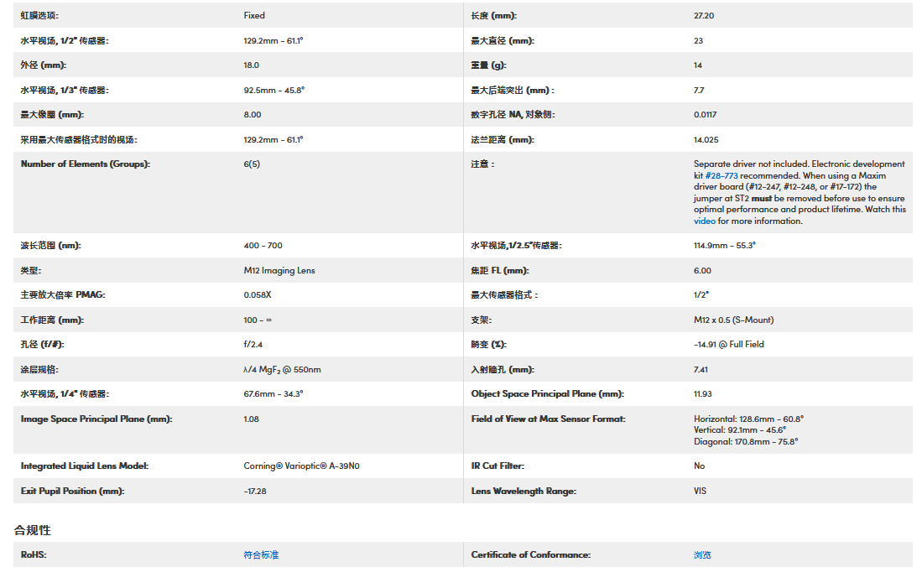Open the RoHS 符合标准 link
This screenshot has height=588, width=922.
[261, 554]
